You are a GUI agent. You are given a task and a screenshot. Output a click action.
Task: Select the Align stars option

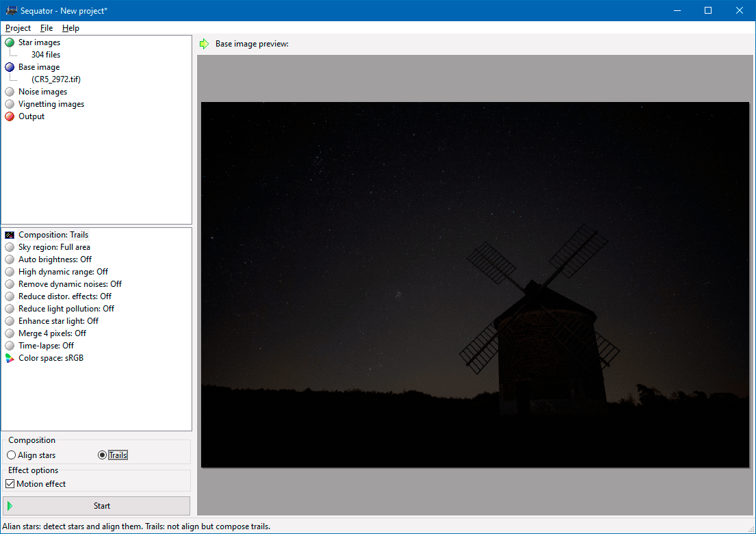coord(11,455)
